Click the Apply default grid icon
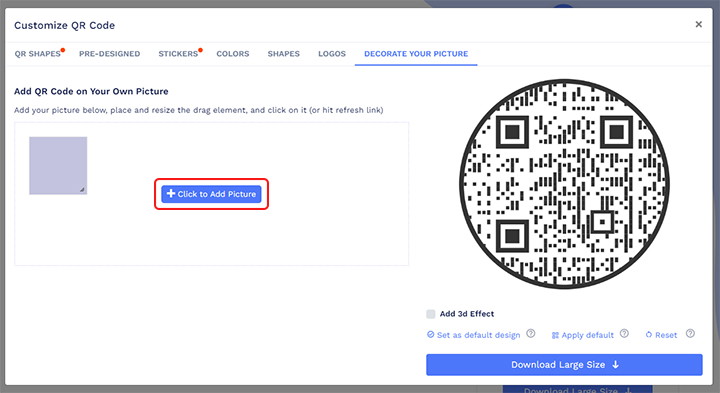 555,335
